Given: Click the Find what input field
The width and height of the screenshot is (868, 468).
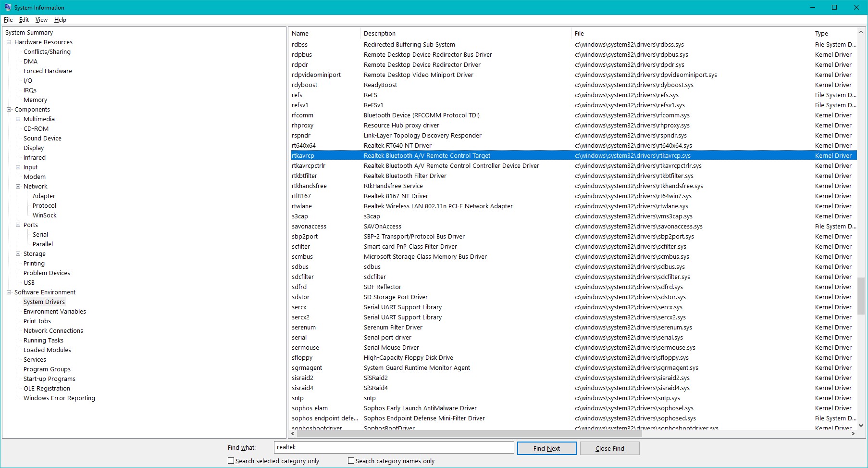Looking at the screenshot, I should (394, 447).
